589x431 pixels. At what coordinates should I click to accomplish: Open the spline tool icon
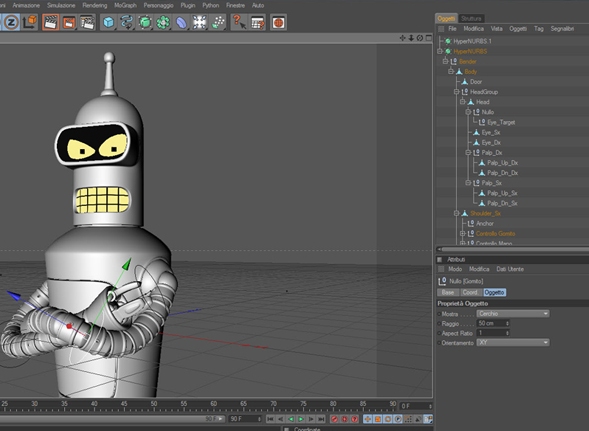pos(127,22)
